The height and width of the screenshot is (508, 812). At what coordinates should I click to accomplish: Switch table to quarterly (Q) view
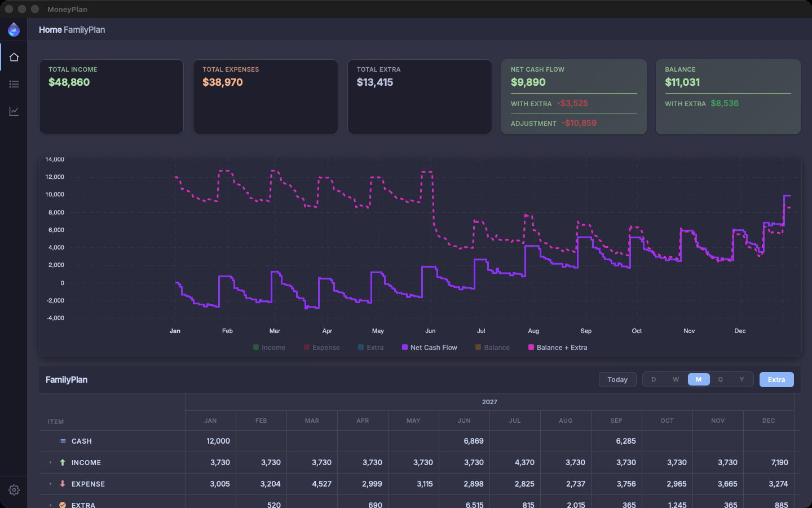721,379
